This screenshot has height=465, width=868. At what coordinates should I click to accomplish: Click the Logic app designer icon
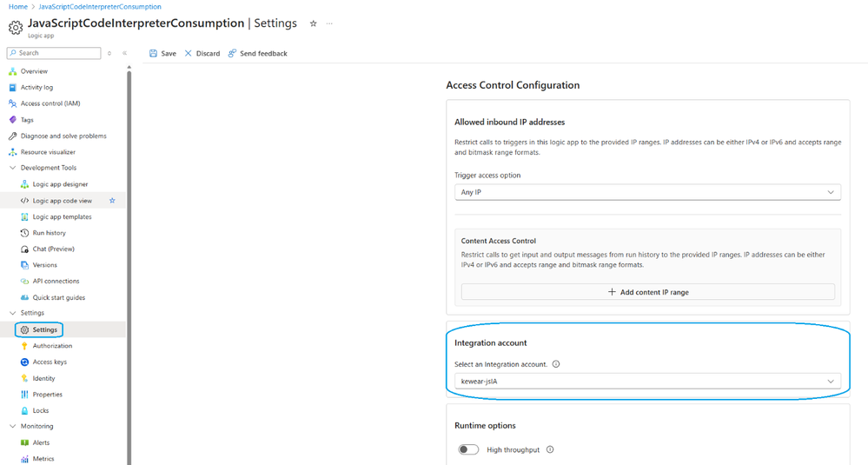point(24,184)
